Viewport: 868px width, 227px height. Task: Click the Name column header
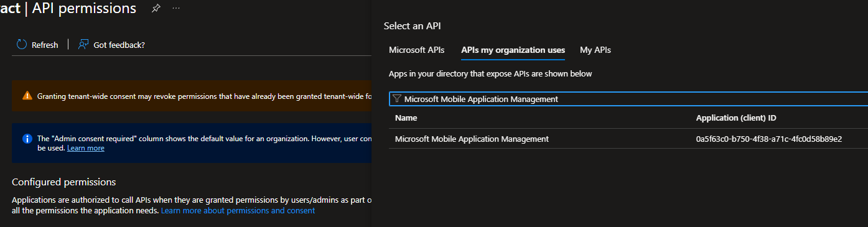tap(406, 118)
